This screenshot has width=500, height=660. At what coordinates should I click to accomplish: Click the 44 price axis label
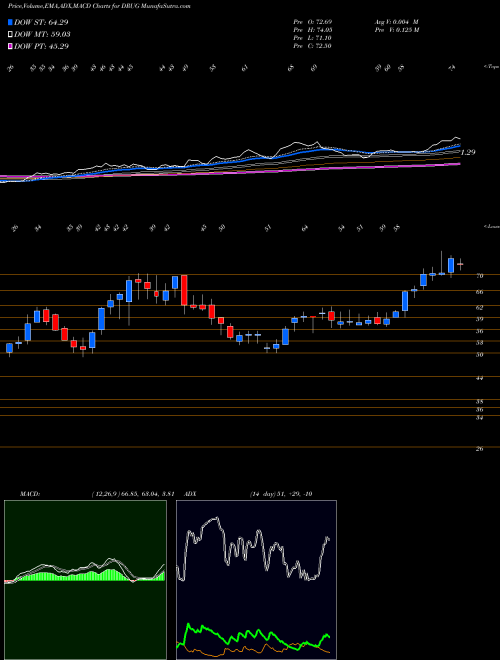click(479, 378)
